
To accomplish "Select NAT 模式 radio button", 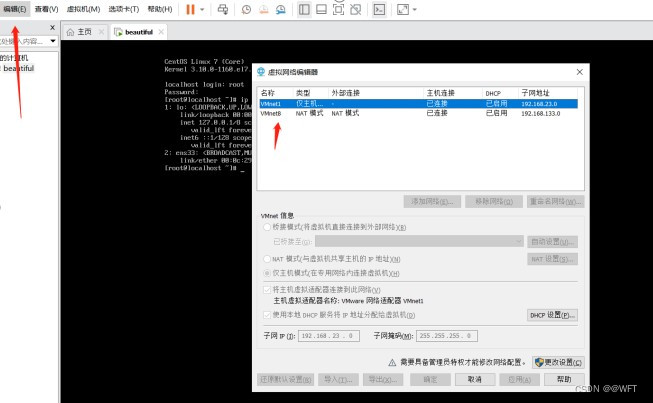I will [x=267, y=259].
